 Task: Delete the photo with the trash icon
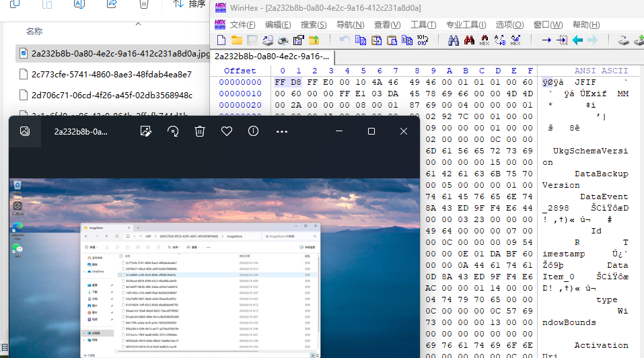(200, 131)
